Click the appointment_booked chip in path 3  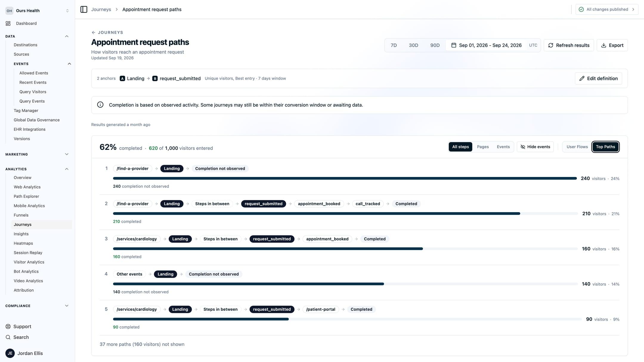(327, 239)
